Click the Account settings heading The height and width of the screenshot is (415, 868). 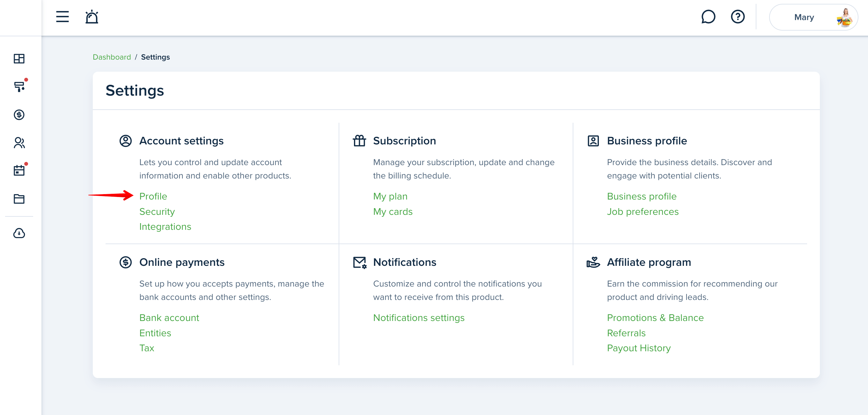[x=182, y=141]
